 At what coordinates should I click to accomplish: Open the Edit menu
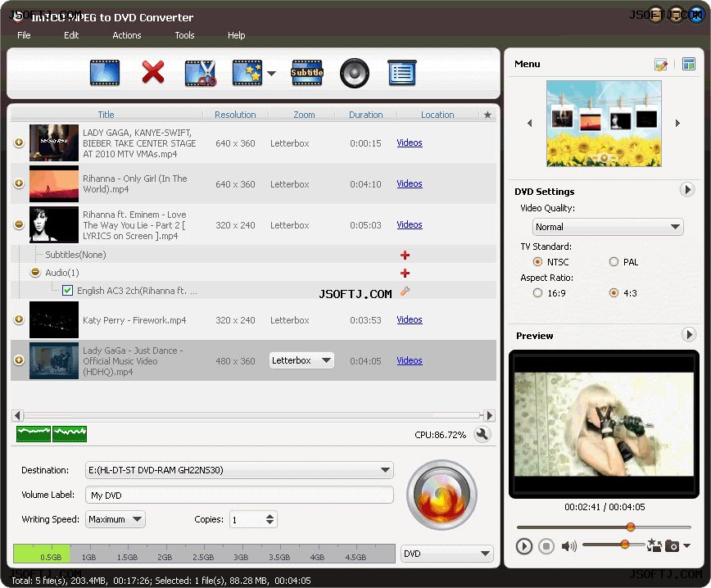pos(71,35)
